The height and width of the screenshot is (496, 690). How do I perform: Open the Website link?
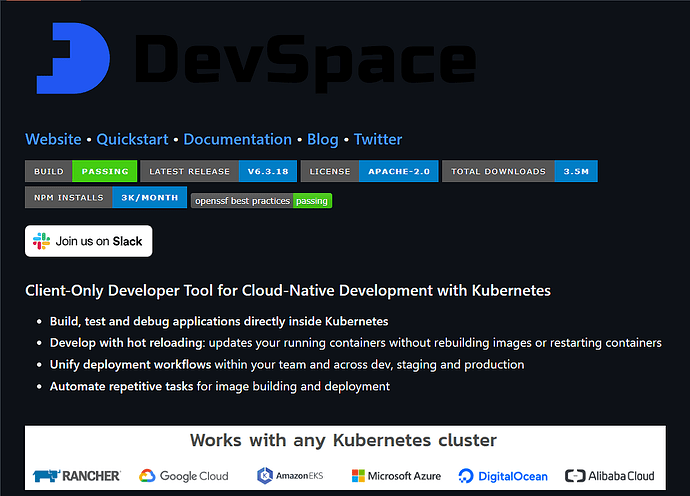click(x=53, y=139)
